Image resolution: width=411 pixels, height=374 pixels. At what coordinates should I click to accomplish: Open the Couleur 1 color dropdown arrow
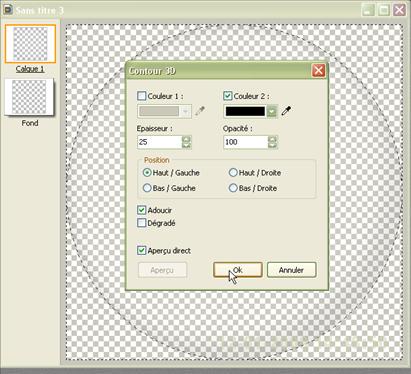click(x=186, y=111)
